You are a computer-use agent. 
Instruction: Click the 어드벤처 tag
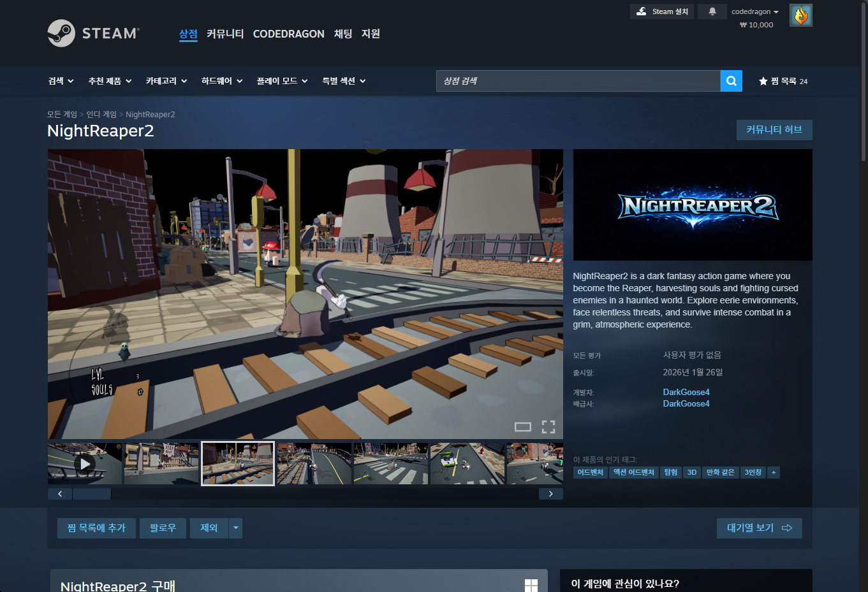[x=591, y=472]
